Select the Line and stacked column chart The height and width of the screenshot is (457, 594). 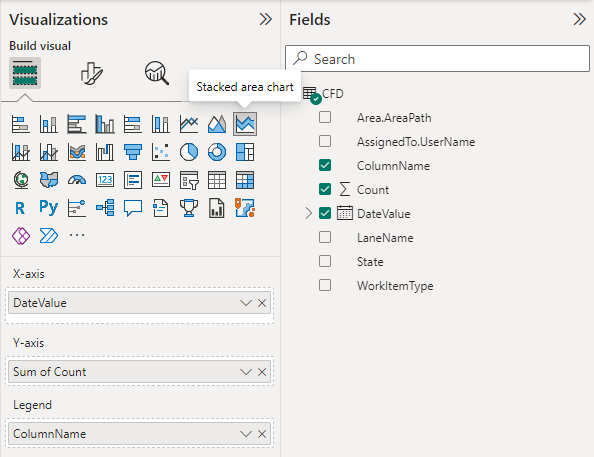pos(20,152)
